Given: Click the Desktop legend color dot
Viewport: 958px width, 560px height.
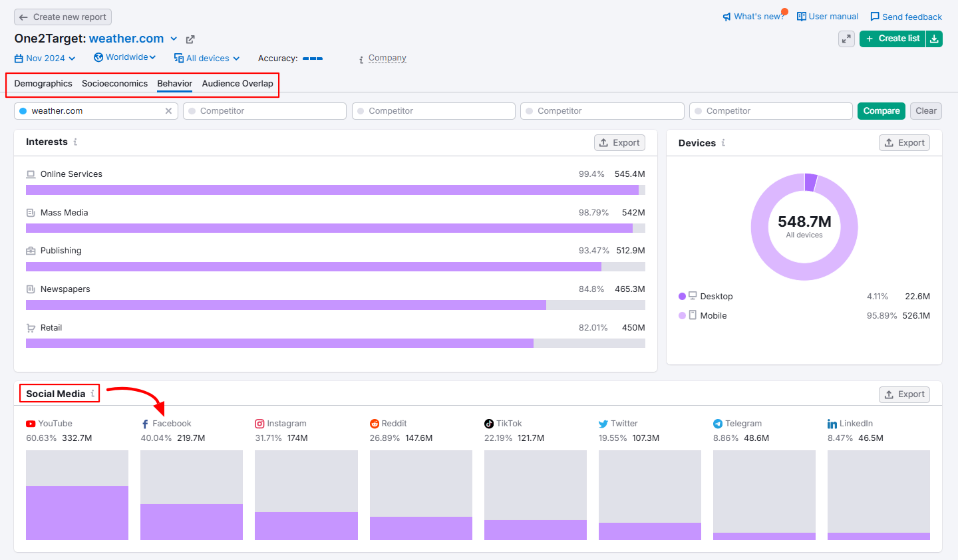Looking at the screenshot, I should pyautogui.click(x=682, y=296).
